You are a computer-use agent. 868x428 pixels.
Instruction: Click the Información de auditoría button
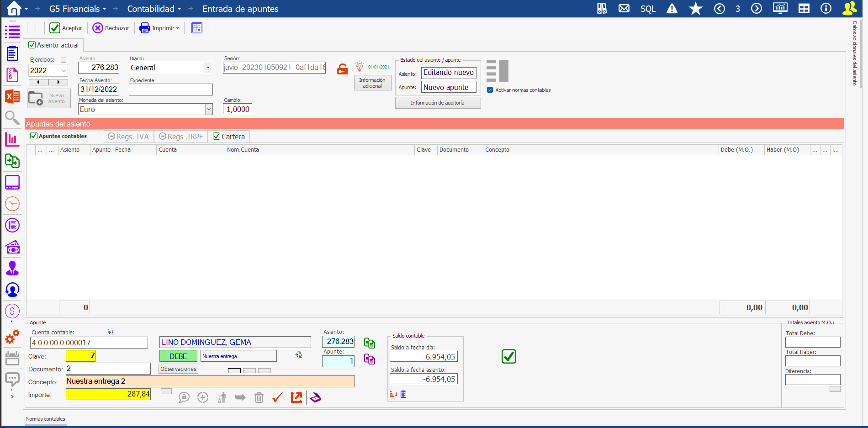[437, 103]
